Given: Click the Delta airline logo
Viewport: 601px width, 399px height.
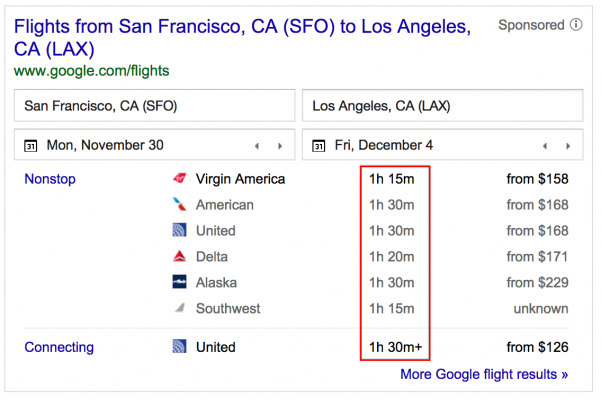Looking at the screenshot, I should (179, 256).
